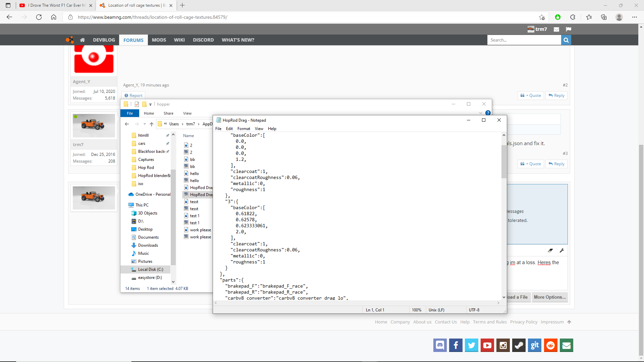Open Notepad's Format menu
This screenshot has height=362, width=644.
[x=244, y=129]
